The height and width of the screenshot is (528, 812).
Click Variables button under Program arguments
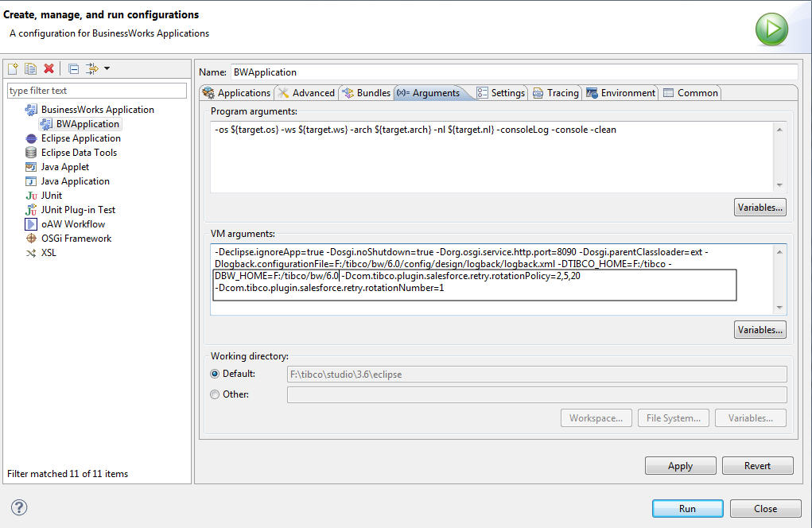pos(760,208)
